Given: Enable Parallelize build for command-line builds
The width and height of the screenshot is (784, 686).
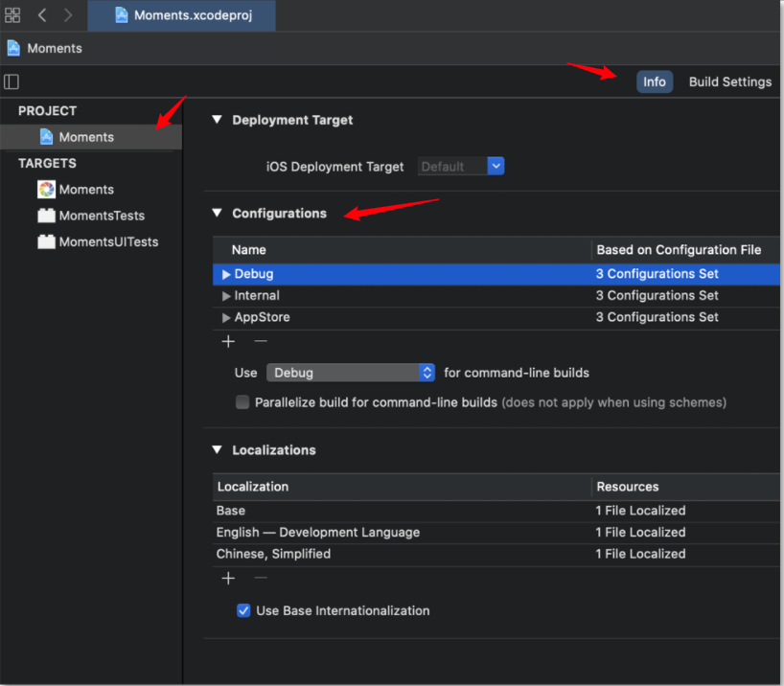Looking at the screenshot, I should [x=242, y=402].
